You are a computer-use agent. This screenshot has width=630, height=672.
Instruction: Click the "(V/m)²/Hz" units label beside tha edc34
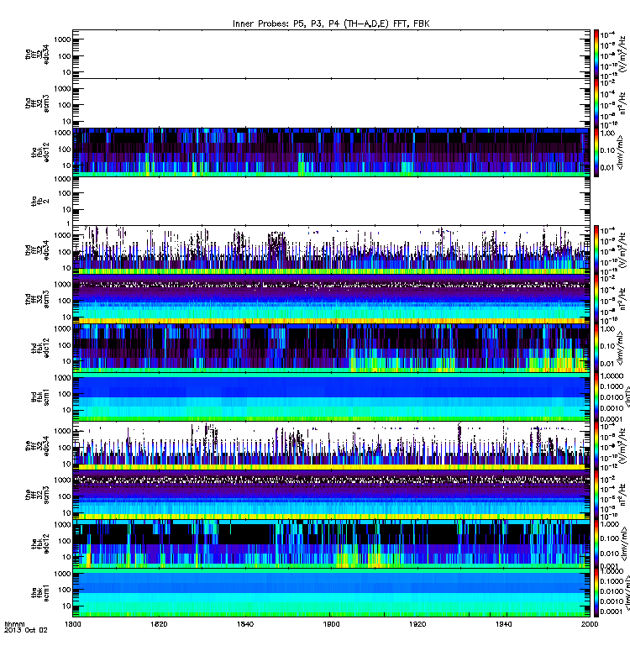tap(623, 54)
